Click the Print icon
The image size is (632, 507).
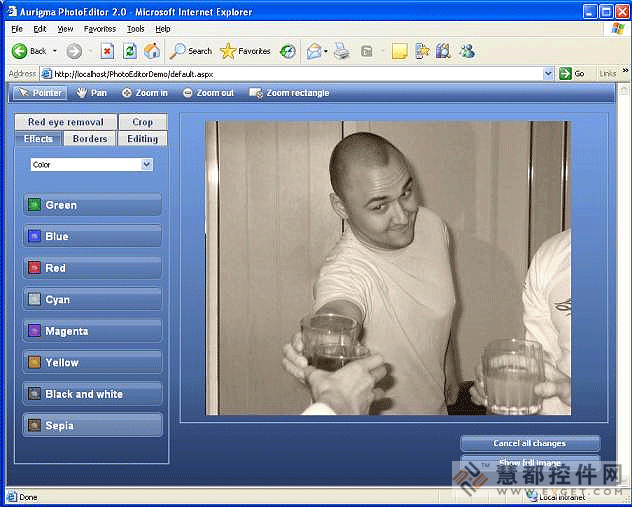(342, 51)
